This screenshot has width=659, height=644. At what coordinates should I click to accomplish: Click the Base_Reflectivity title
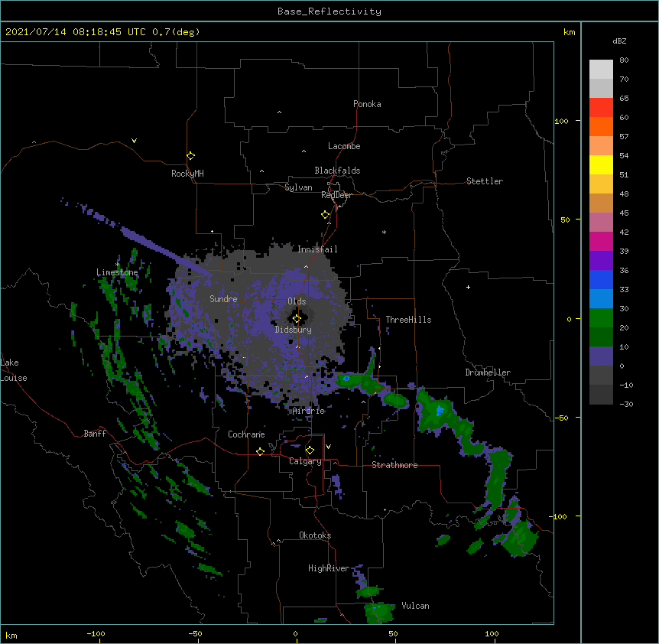point(329,11)
